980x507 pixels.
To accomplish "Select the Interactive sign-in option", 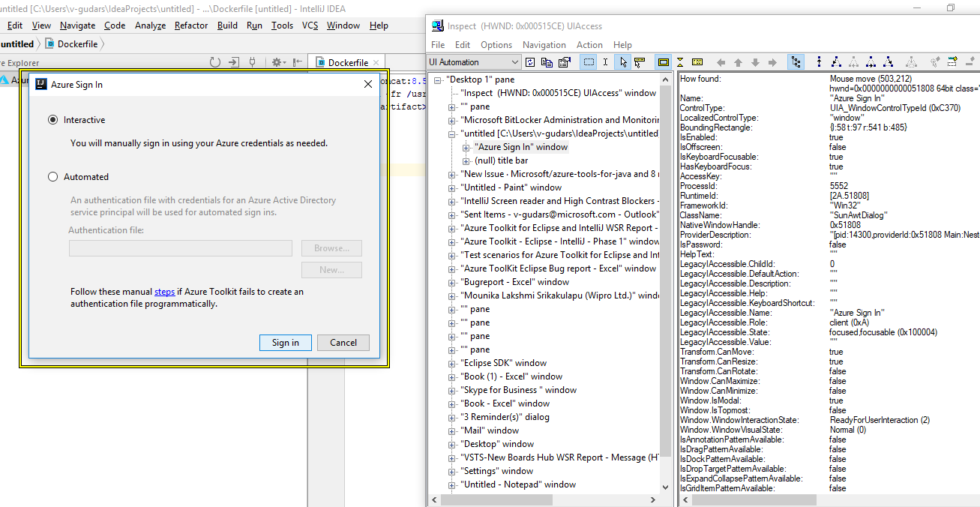I will (52, 119).
